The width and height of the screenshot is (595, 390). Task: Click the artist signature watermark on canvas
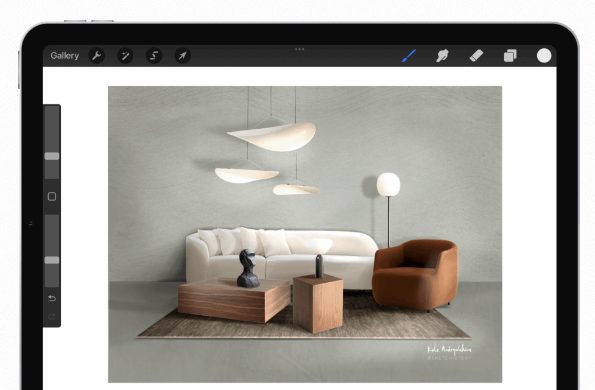point(449,352)
